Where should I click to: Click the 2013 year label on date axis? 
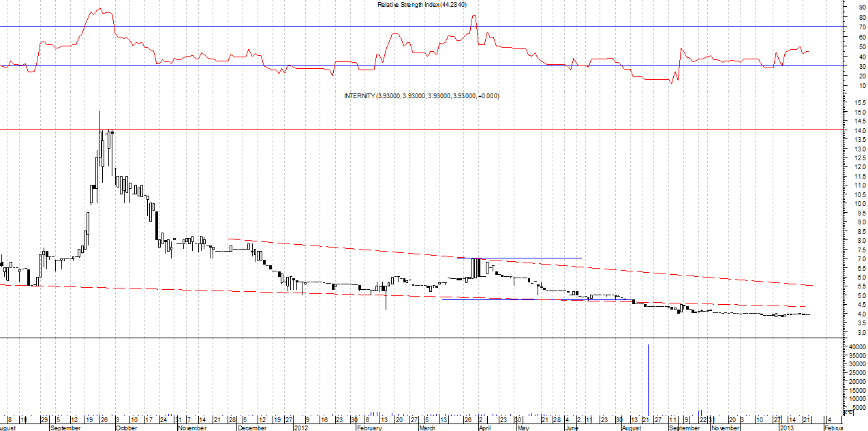pyautogui.click(x=786, y=428)
